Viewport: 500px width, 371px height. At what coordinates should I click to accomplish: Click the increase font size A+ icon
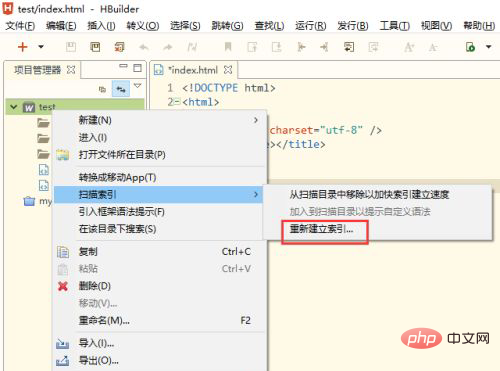409,47
